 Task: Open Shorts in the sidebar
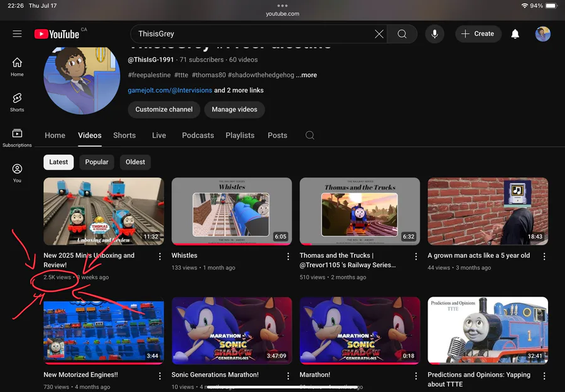coord(17,103)
